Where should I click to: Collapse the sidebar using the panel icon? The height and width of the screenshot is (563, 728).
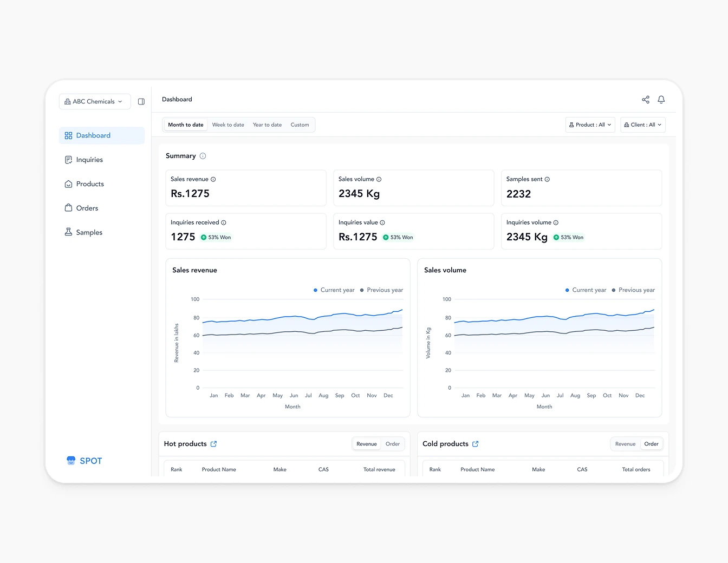click(141, 101)
